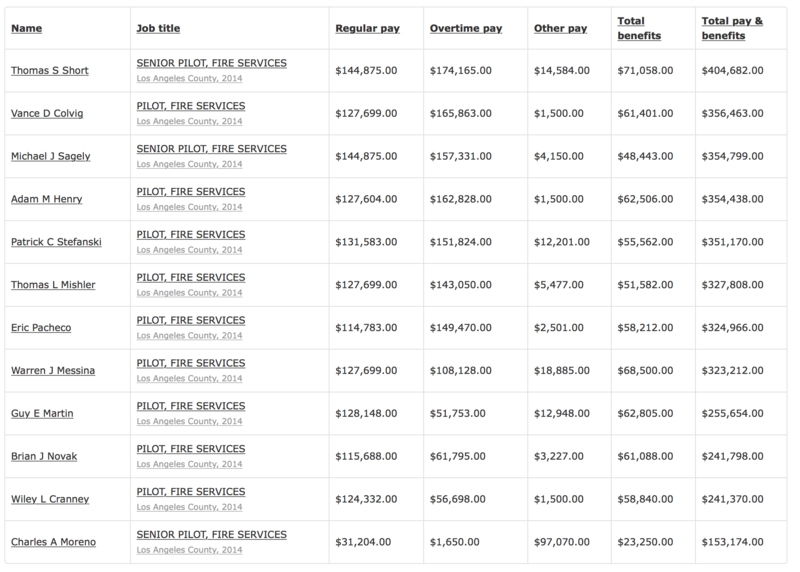
Task: Sort by the Overtime pay header
Action: pyautogui.click(x=465, y=28)
